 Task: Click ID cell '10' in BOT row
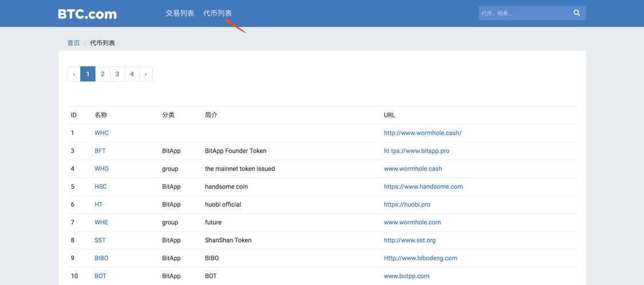click(x=74, y=276)
